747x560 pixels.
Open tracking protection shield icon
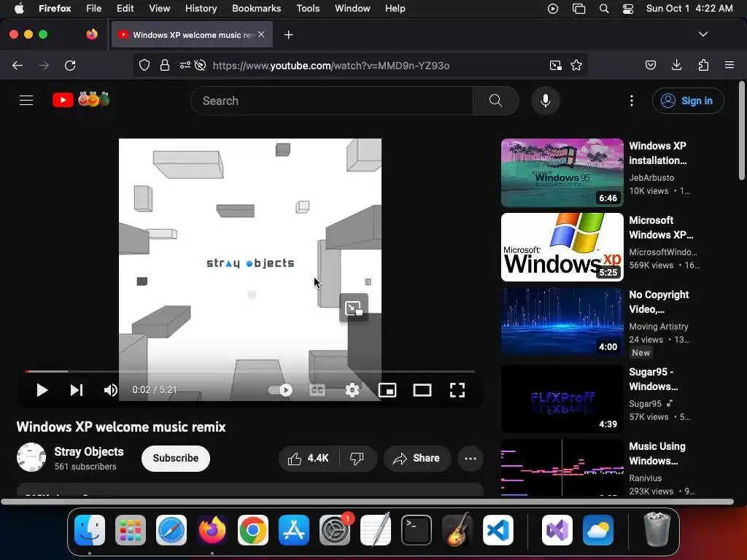tap(144, 65)
